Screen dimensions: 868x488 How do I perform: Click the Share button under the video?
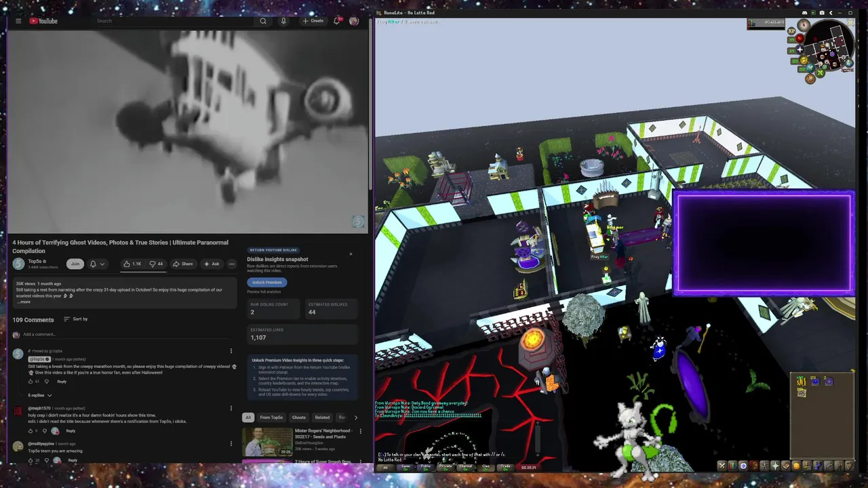(183, 264)
